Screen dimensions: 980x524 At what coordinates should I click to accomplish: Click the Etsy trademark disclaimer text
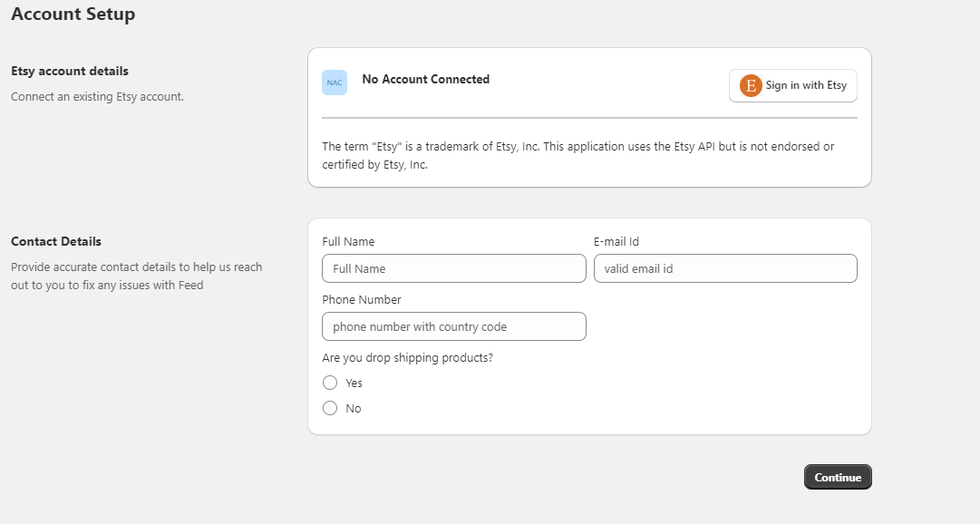pyautogui.click(x=578, y=155)
